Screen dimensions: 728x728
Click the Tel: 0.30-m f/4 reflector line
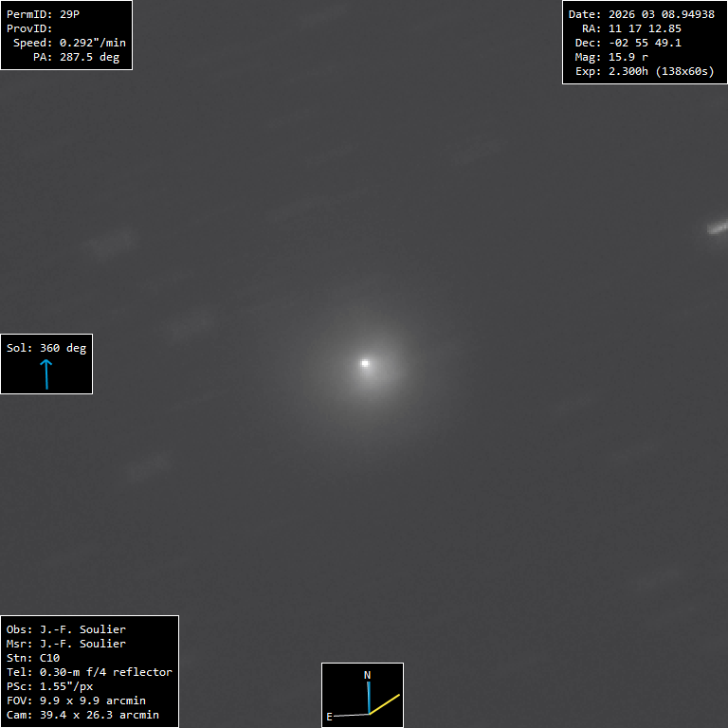[89, 672]
